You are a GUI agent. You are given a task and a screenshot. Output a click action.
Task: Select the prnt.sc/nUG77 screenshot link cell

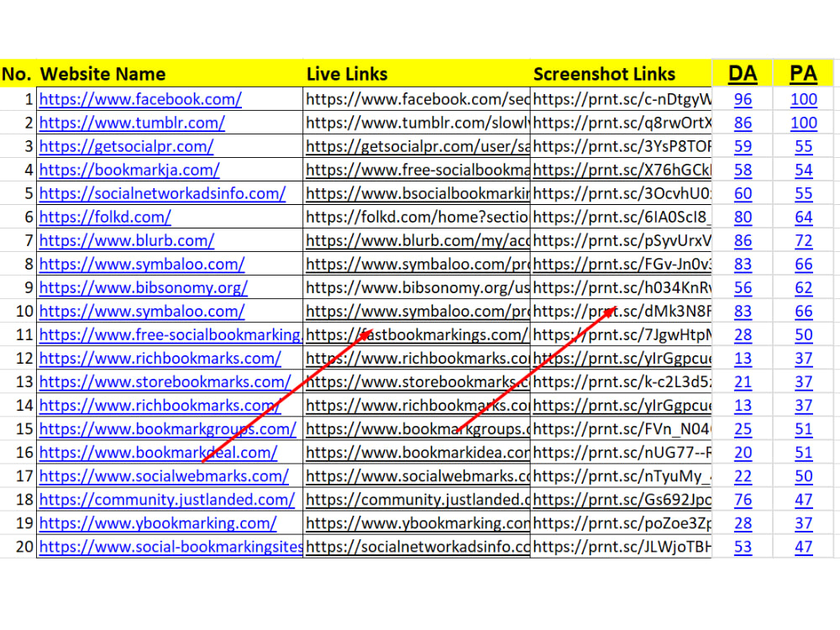[x=622, y=453]
